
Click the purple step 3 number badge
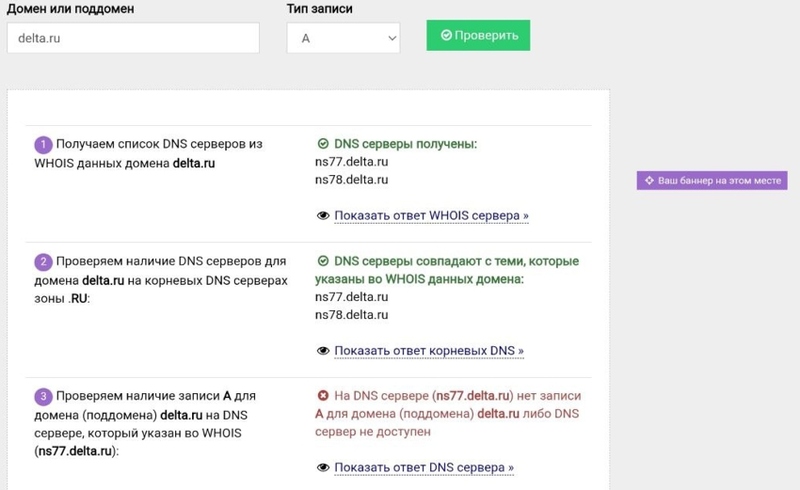(43, 397)
